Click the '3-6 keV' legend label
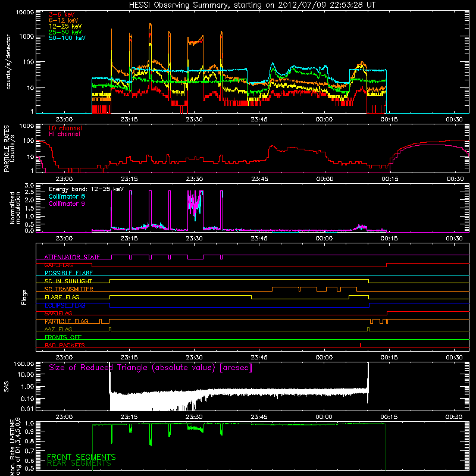 click(62, 14)
